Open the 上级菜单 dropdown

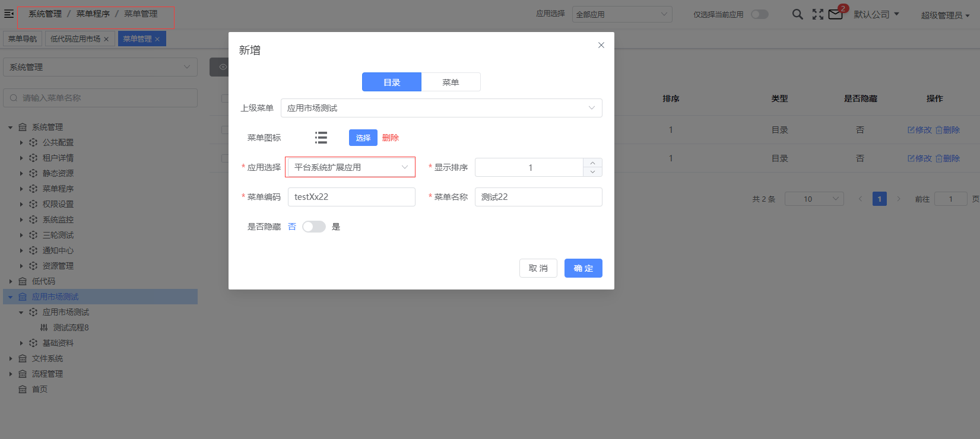[442, 108]
